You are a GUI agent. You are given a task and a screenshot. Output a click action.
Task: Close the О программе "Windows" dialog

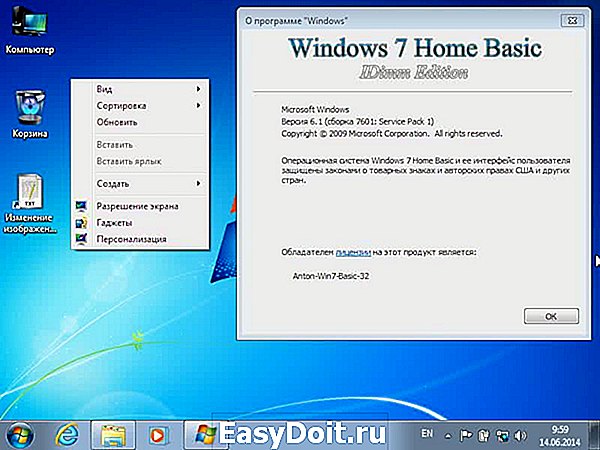coord(572,21)
